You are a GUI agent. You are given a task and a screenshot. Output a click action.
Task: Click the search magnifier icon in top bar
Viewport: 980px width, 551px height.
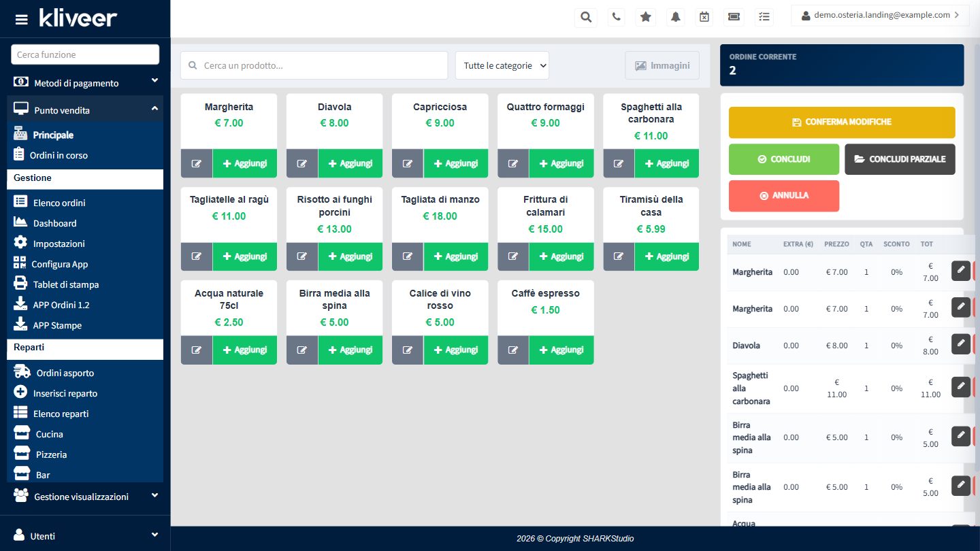pyautogui.click(x=586, y=17)
